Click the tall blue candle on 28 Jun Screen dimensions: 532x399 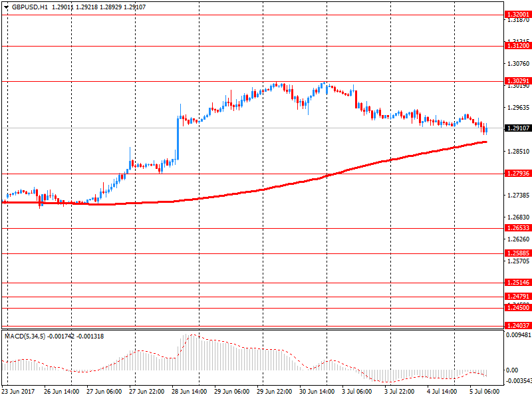[x=178, y=138]
